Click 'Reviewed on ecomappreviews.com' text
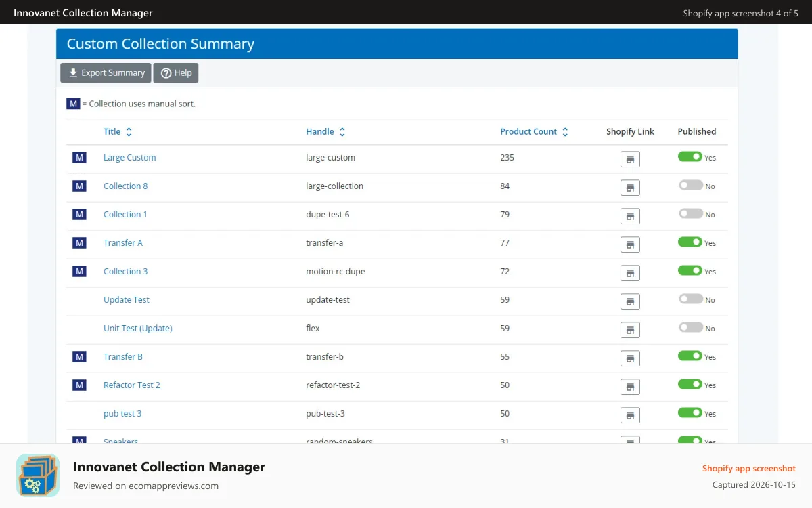Viewport: 812px width, 508px height. point(145,486)
